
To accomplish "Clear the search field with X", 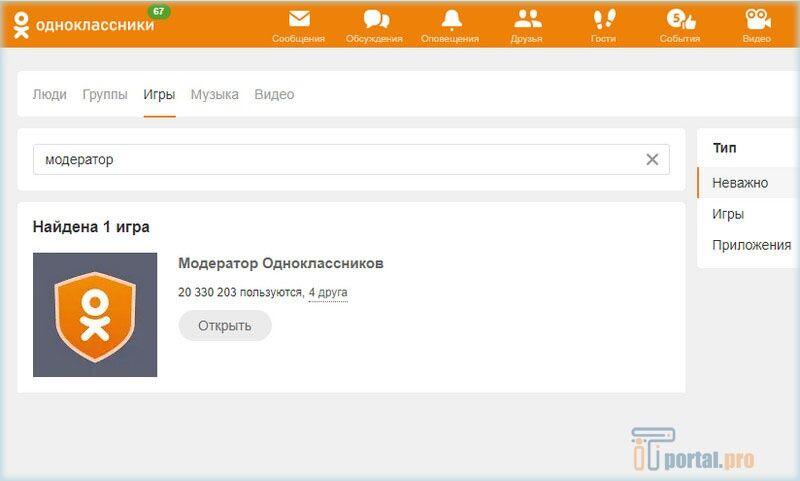I will (x=652, y=160).
